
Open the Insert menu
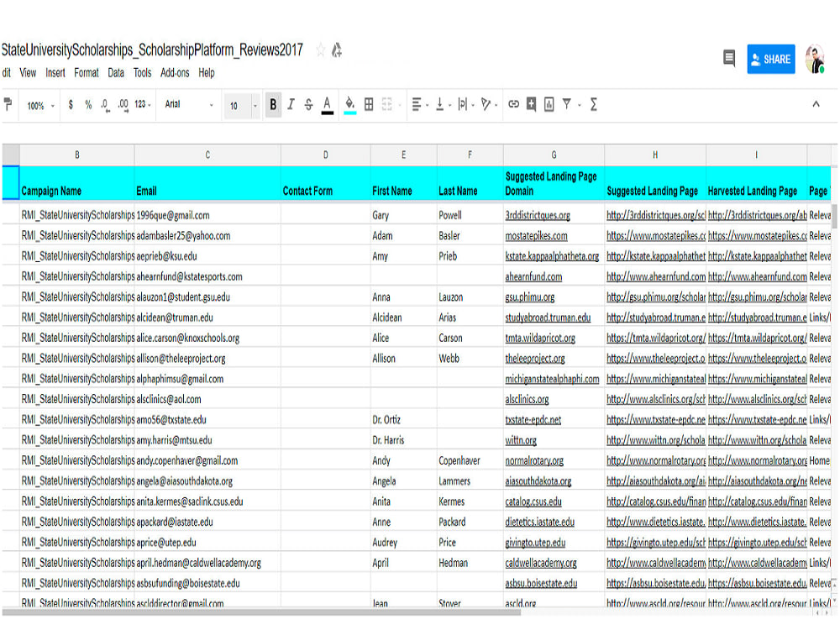tap(55, 73)
